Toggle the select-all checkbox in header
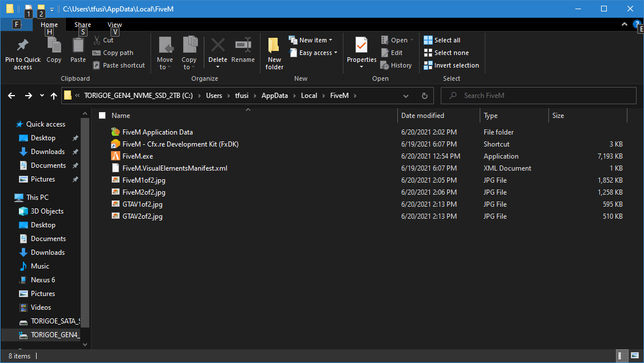 coord(102,116)
